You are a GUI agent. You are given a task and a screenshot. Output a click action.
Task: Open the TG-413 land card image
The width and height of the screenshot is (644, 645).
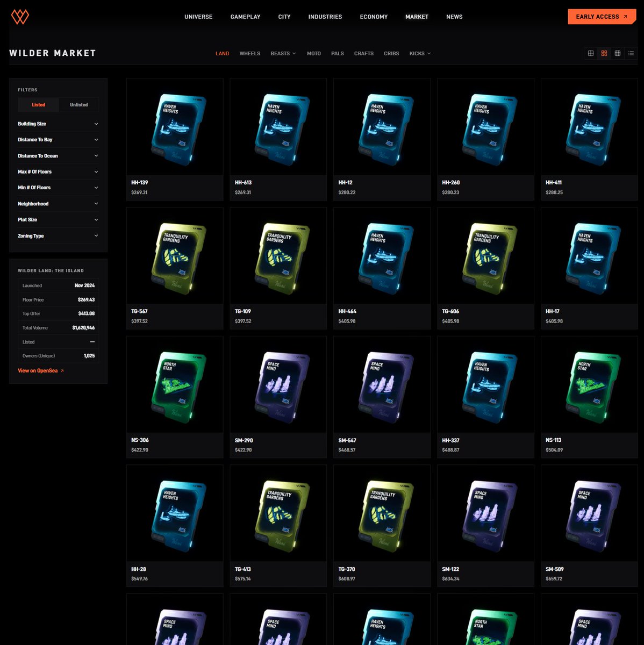[x=278, y=513]
